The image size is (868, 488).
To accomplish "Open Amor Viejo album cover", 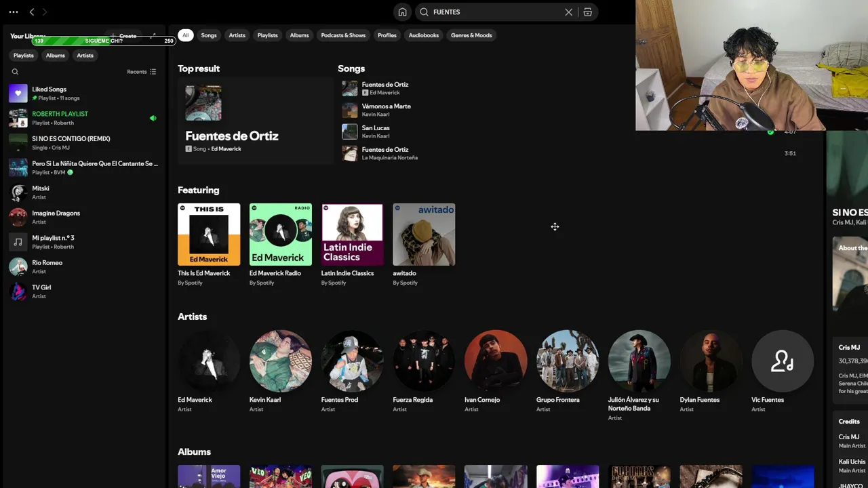I will tap(209, 476).
